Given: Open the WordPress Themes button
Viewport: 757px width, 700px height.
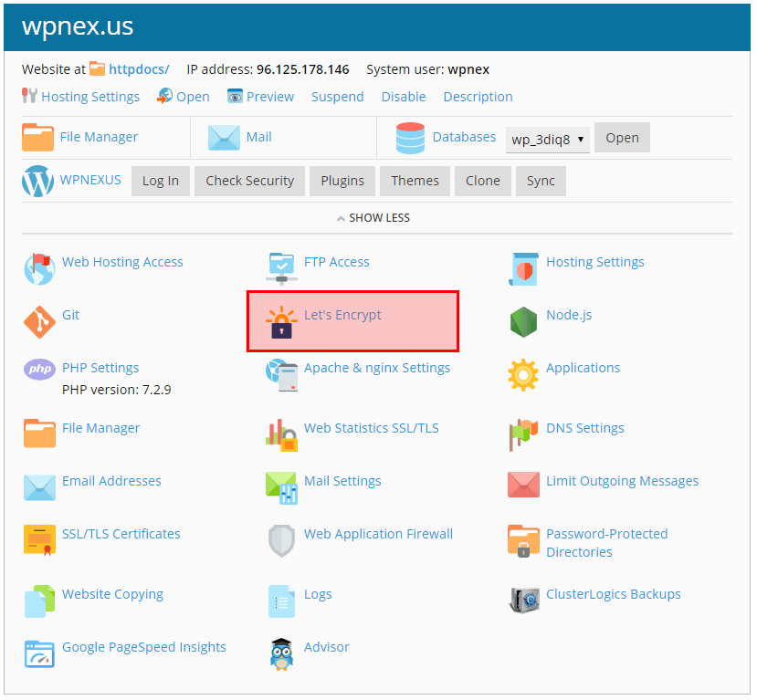Looking at the screenshot, I should pos(415,182).
